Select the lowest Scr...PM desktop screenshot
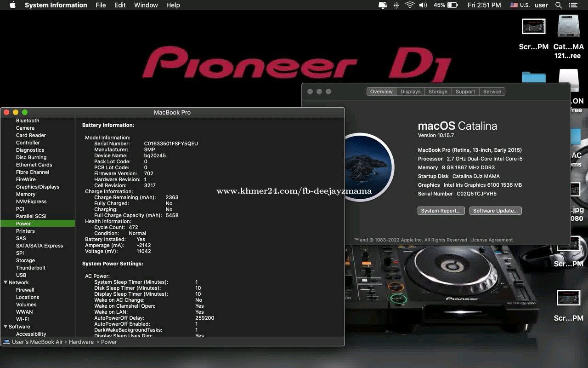 [568, 298]
